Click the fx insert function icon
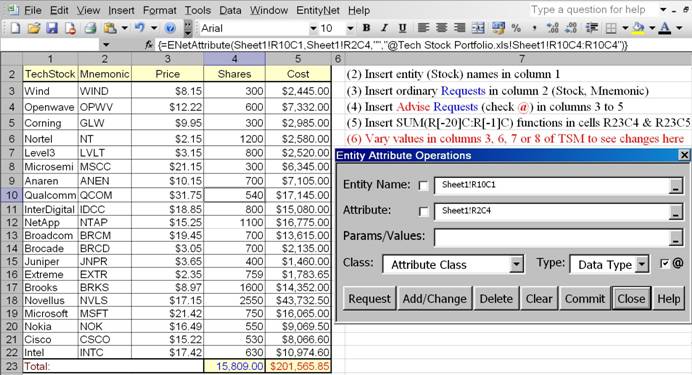Image resolution: width=692 pixels, height=375 pixels. tap(149, 45)
